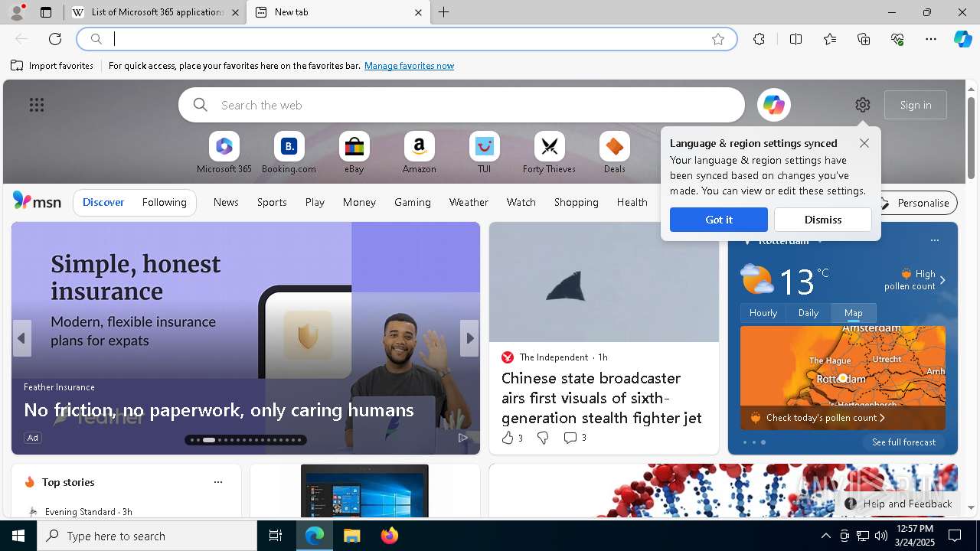Open Deals quick link tile
The height and width of the screenshot is (551, 980).
pos(614,153)
